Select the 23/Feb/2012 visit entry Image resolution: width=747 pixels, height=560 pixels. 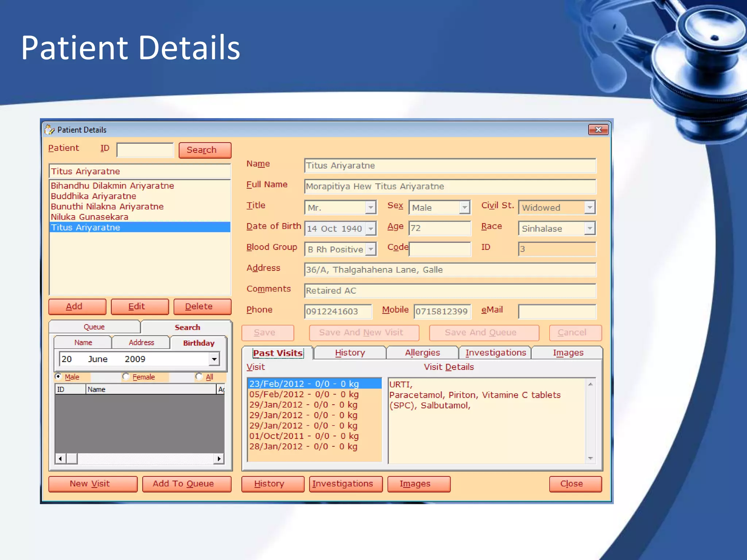point(314,384)
